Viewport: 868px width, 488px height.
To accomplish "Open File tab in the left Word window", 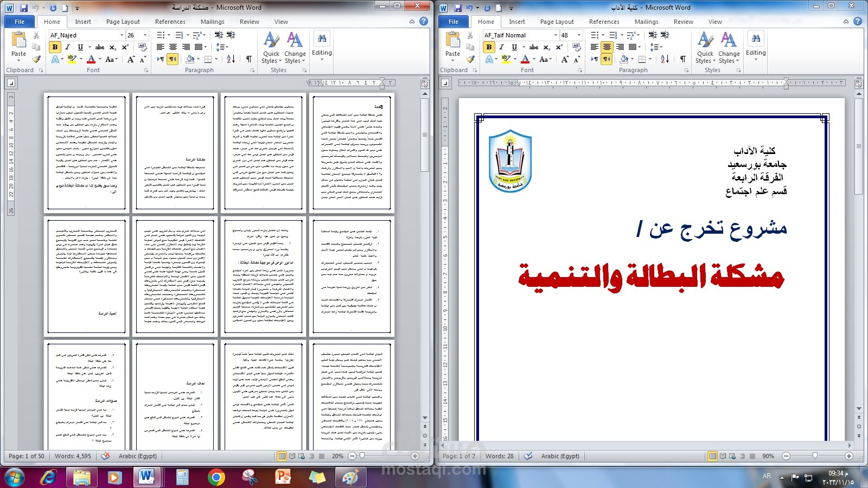I will coord(20,22).
